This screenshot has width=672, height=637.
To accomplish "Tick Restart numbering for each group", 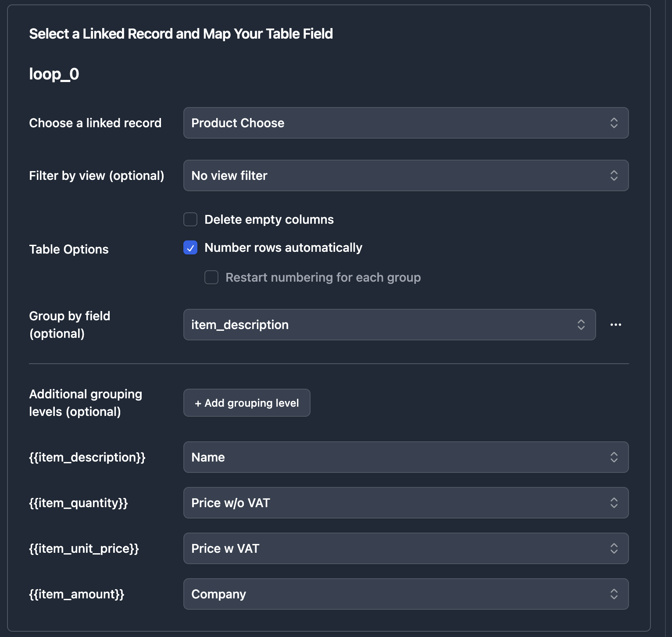I will pyautogui.click(x=211, y=277).
